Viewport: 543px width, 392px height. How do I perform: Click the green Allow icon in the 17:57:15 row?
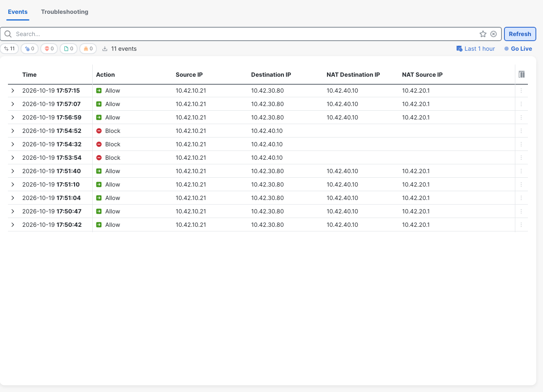click(99, 91)
